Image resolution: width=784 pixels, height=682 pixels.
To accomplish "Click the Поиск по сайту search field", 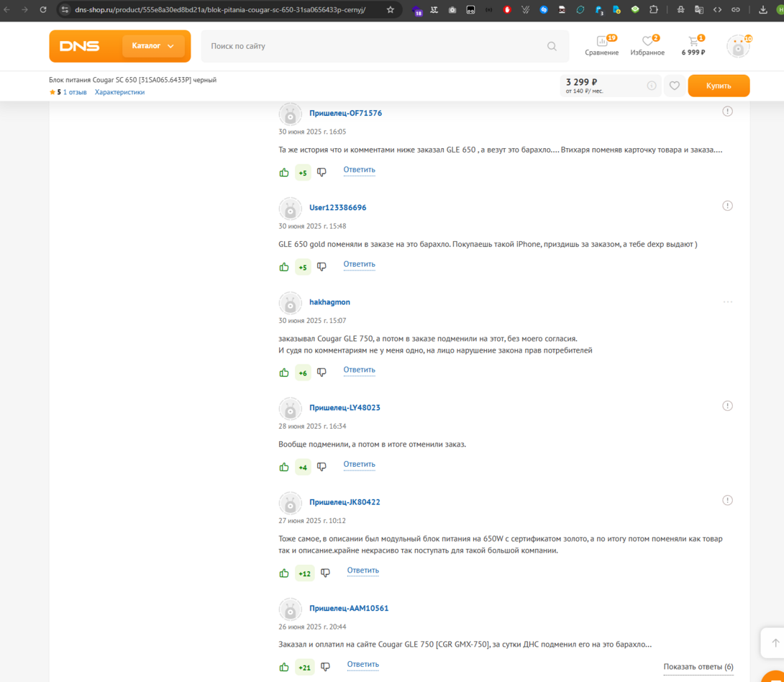I will [374, 46].
